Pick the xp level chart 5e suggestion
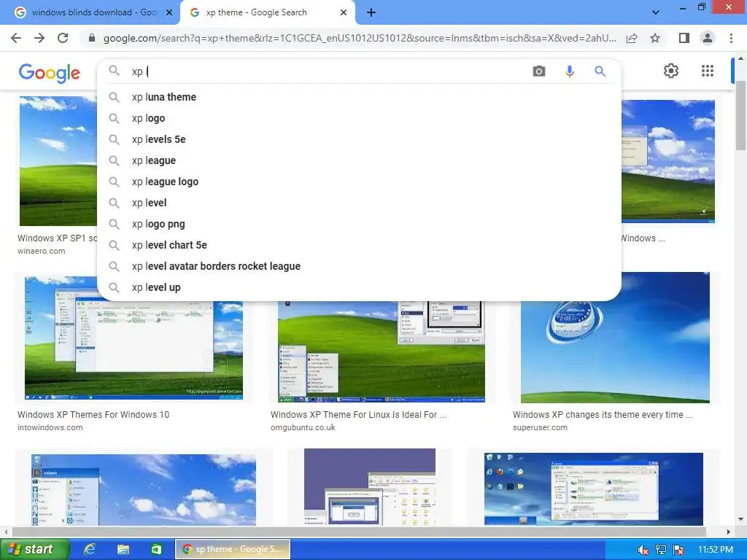Image resolution: width=747 pixels, height=560 pixels. [359, 245]
